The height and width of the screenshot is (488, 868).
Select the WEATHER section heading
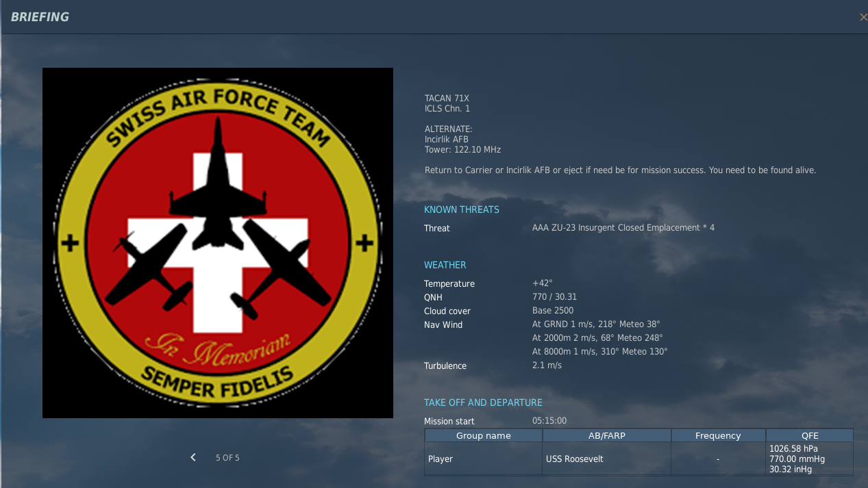tap(445, 265)
